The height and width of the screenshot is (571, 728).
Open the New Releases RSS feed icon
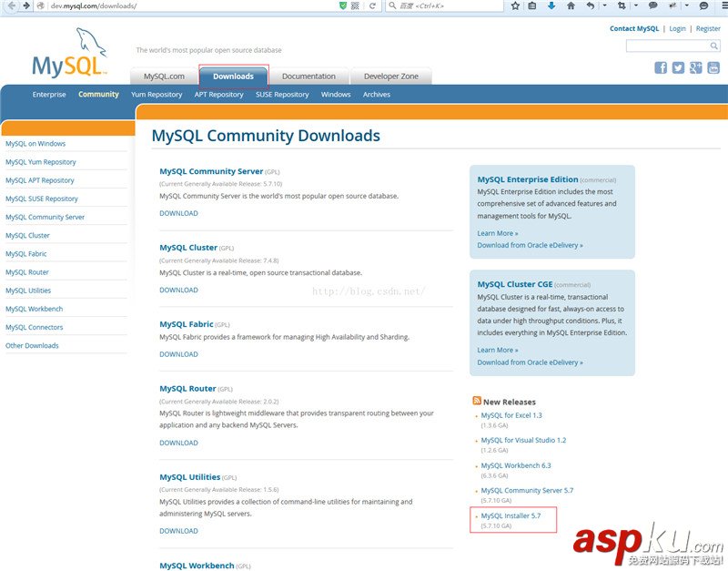[477, 401]
